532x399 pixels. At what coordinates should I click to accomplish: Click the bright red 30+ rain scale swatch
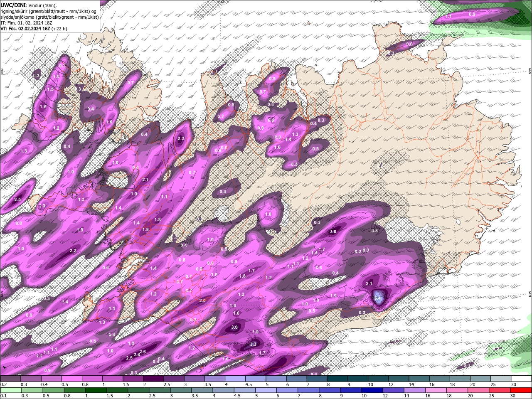click(x=521, y=390)
